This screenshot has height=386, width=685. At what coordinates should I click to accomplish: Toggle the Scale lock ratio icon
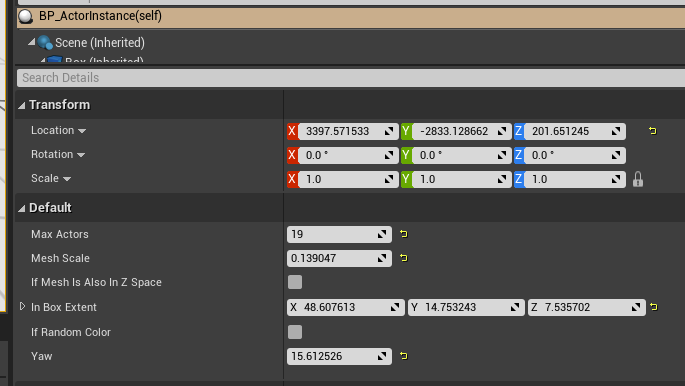pos(638,179)
